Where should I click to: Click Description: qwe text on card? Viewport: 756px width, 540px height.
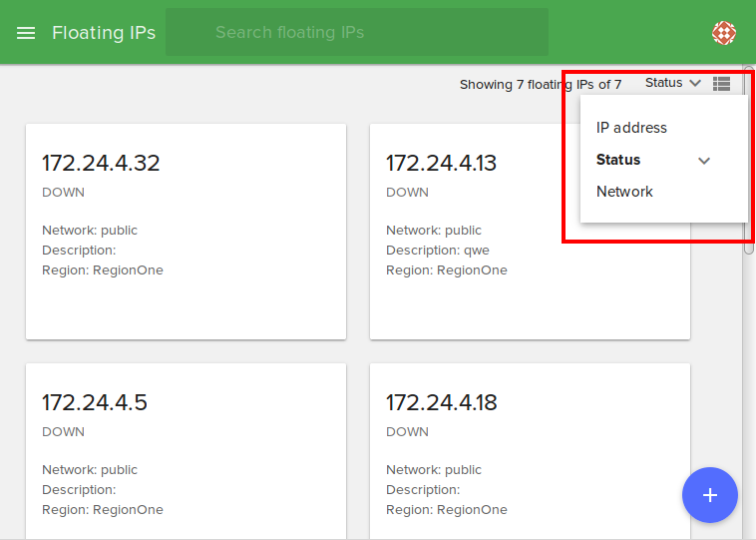point(438,251)
